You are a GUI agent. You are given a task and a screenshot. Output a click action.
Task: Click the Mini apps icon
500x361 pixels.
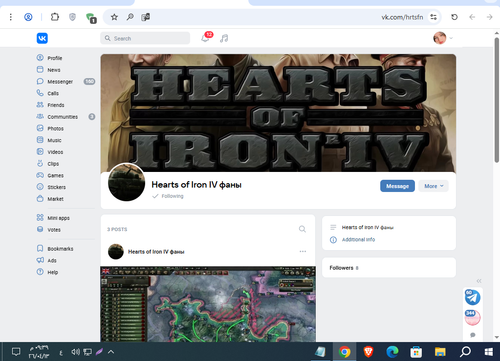pyautogui.click(x=40, y=217)
